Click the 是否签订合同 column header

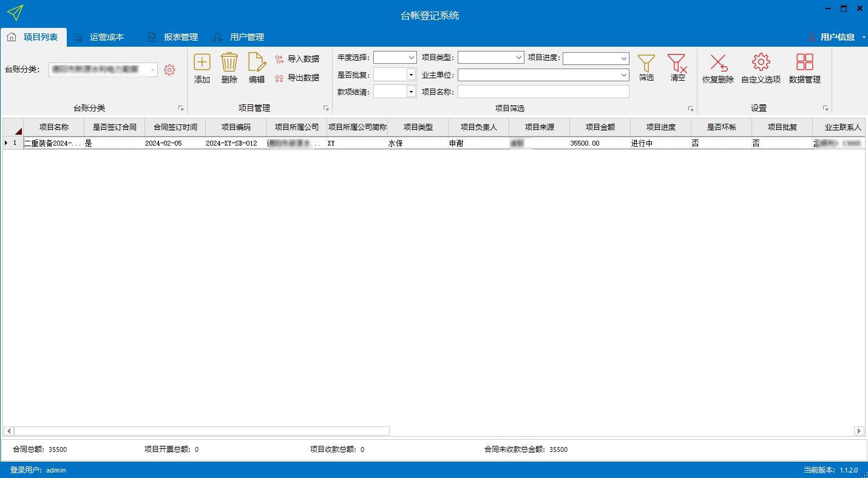point(115,127)
